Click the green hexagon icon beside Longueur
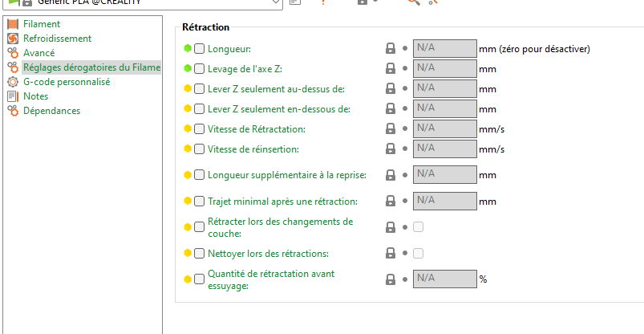This screenshot has height=334, width=644. coord(188,48)
